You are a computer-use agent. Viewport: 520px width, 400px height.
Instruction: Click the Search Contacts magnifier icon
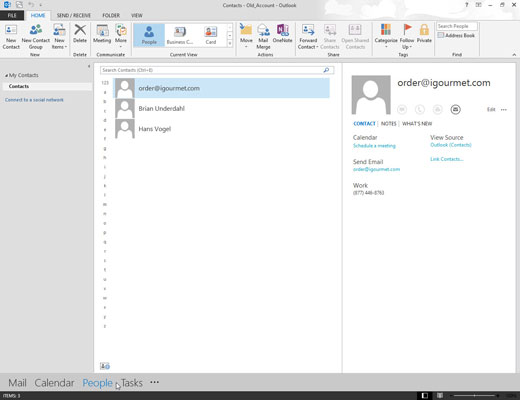(326, 70)
